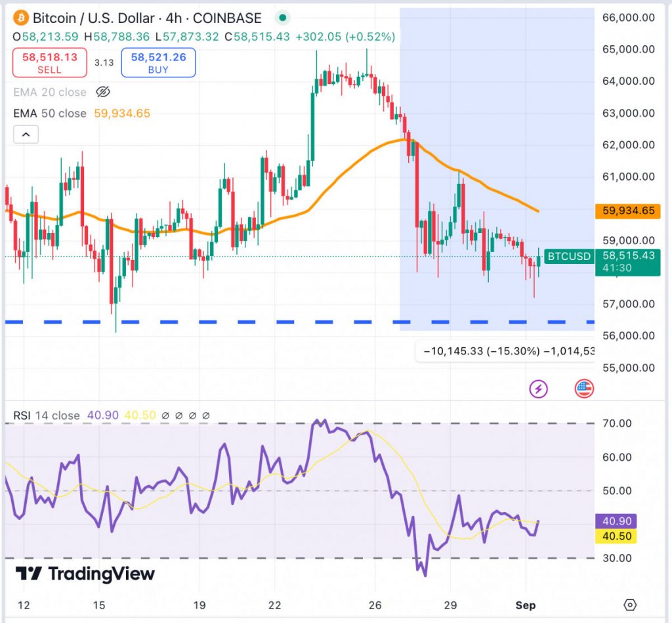
Task: Click the 26 date on the time axis
Action: point(375,605)
